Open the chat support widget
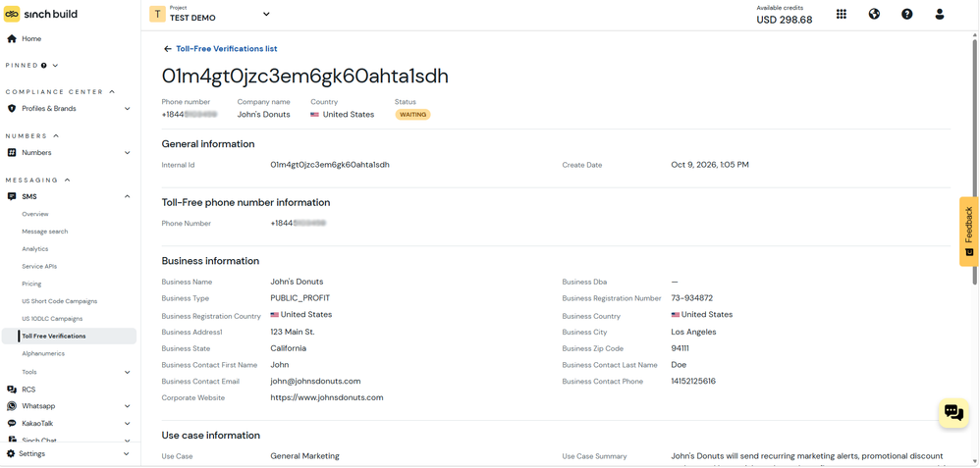The image size is (980, 468). [x=953, y=413]
